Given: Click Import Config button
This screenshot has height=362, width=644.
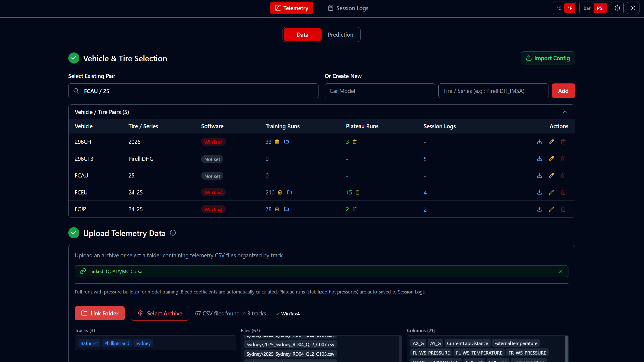Looking at the screenshot, I should (548, 58).
